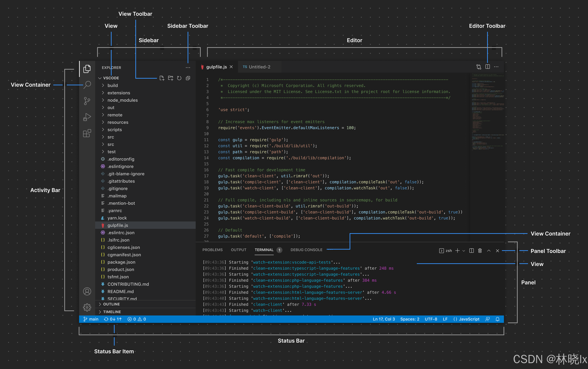Open Run and Debug view icon
588x369 pixels.
(87, 117)
